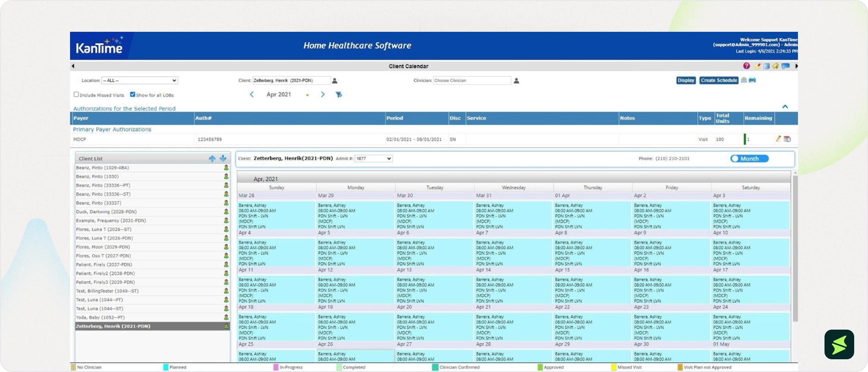Click the Display button

click(686, 81)
